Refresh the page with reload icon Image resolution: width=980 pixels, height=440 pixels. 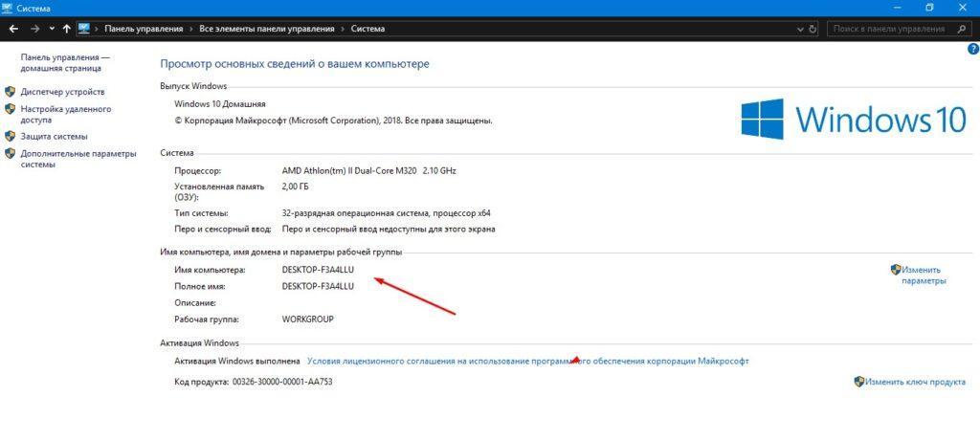point(813,30)
